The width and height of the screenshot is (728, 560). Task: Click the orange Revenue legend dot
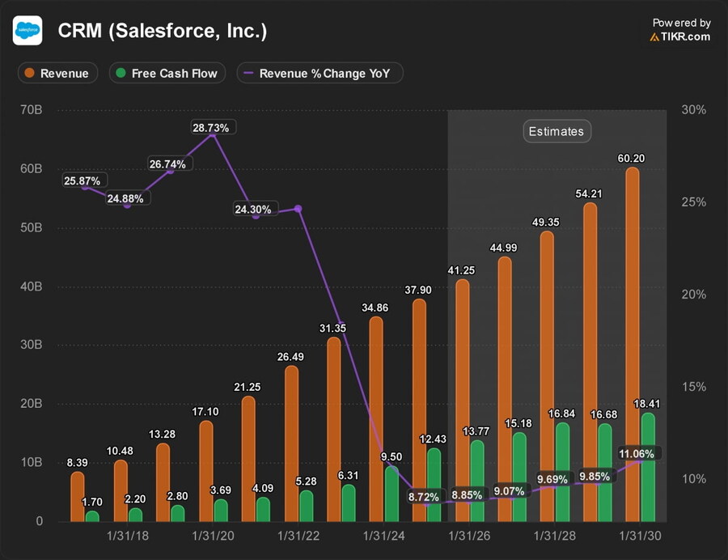[30, 73]
